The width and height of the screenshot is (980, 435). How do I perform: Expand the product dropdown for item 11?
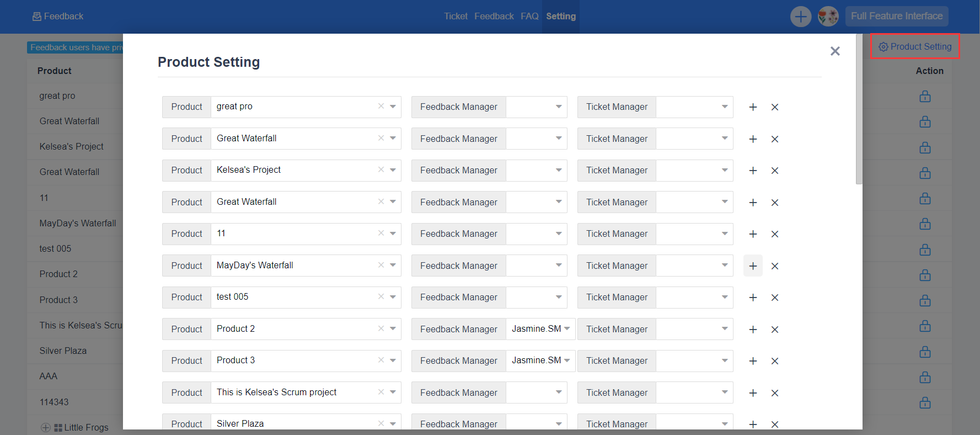393,234
